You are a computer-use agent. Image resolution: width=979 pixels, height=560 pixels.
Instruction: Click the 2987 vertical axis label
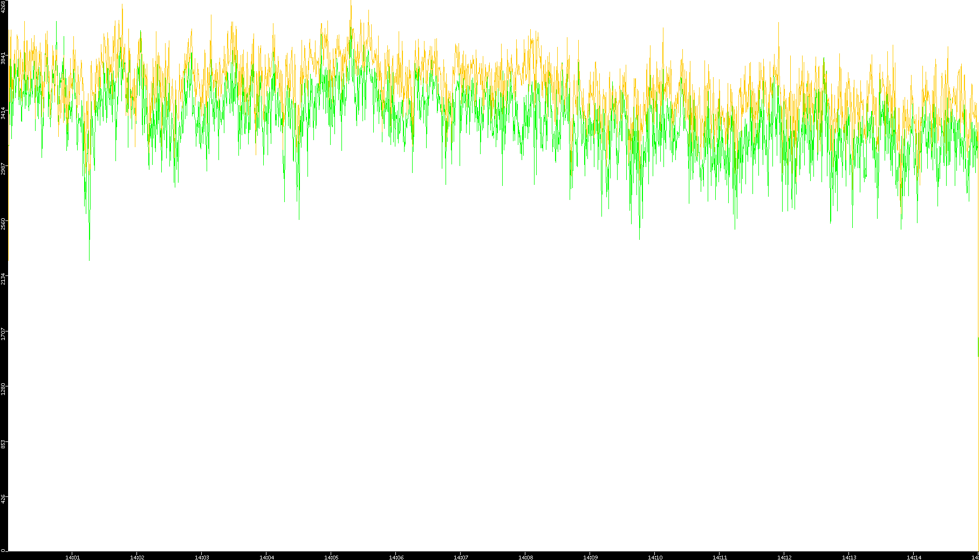pyautogui.click(x=4, y=168)
